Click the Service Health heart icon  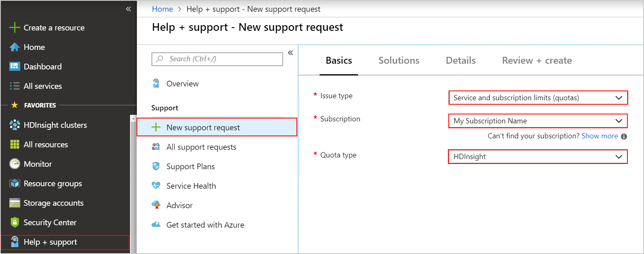point(156,185)
